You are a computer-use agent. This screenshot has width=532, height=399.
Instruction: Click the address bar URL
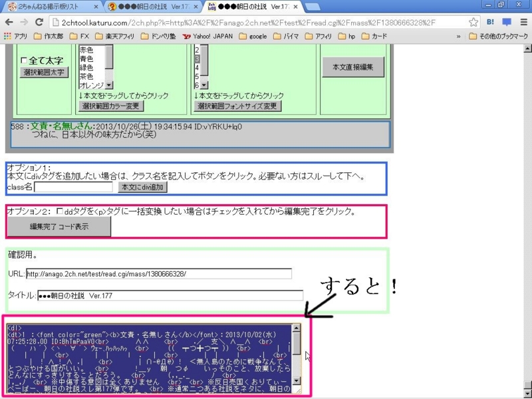248,23
